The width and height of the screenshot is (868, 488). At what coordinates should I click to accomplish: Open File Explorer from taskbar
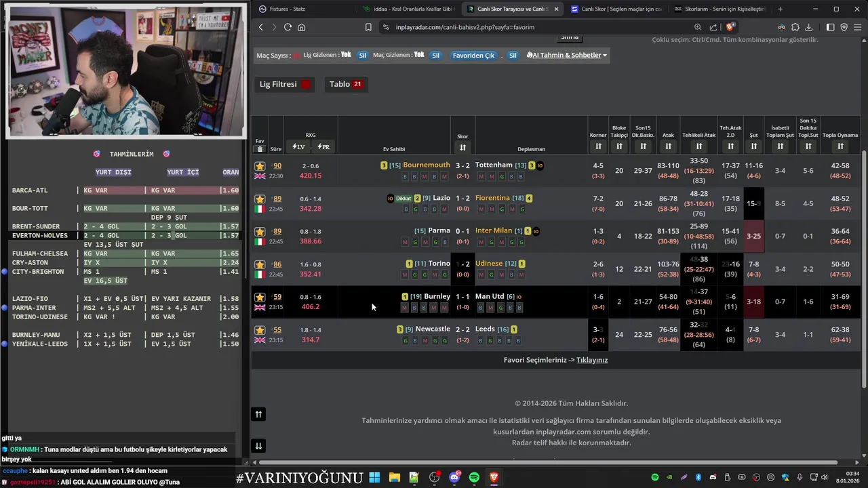(394, 477)
